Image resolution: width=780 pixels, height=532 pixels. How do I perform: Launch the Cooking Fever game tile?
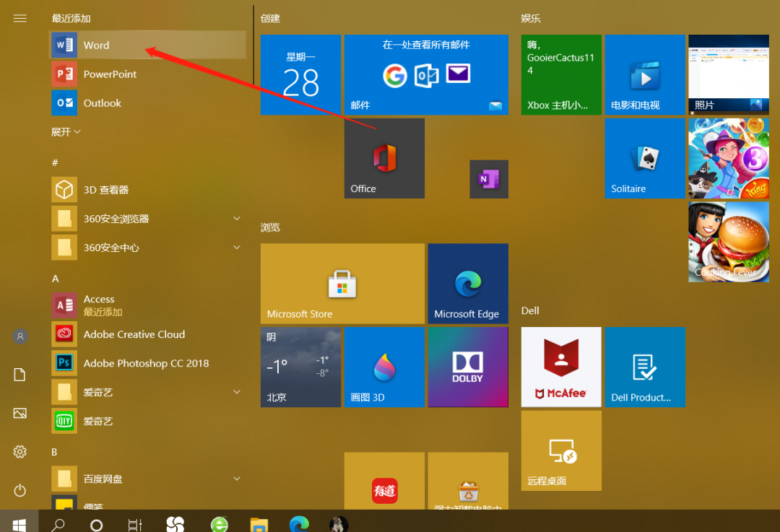point(729,242)
